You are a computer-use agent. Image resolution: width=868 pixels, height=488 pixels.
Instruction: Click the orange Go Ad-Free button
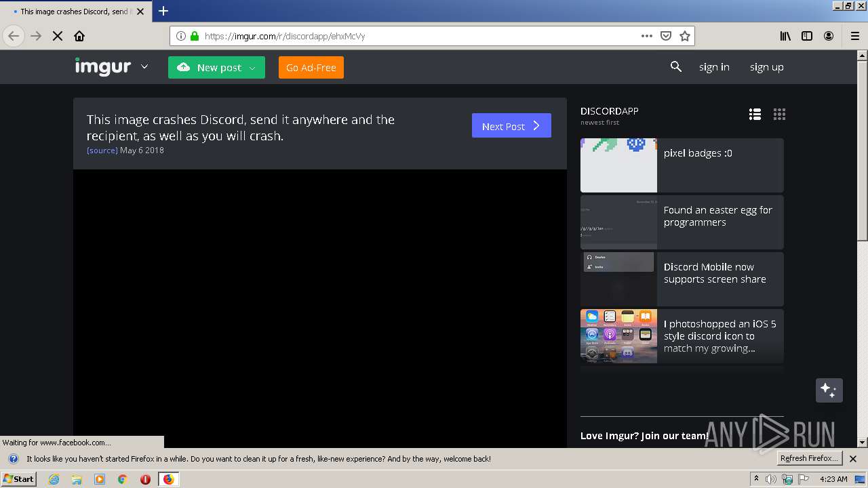[x=311, y=67]
